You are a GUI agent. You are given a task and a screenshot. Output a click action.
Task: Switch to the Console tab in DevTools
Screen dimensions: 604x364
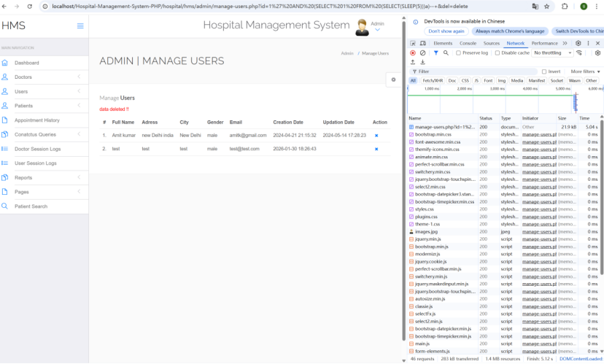[x=468, y=44]
